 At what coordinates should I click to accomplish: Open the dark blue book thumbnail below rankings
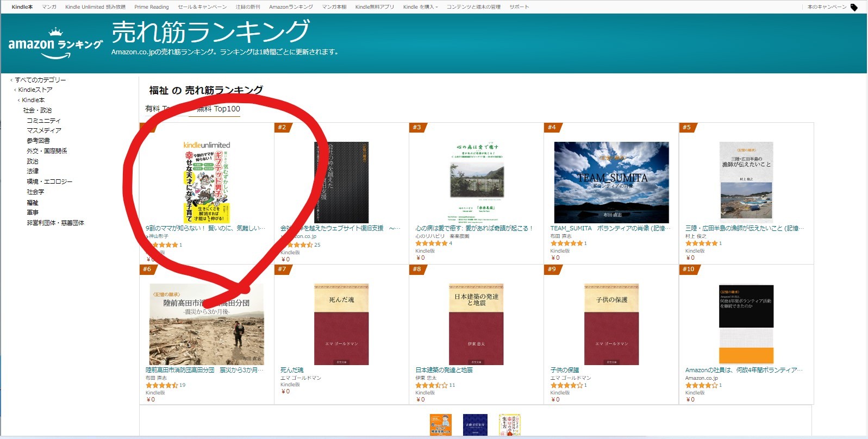coord(475,425)
